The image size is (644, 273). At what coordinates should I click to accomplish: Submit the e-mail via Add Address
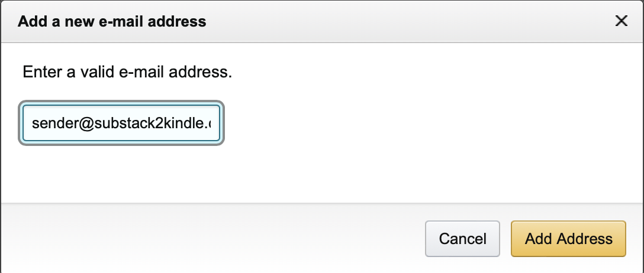(x=568, y=239)
